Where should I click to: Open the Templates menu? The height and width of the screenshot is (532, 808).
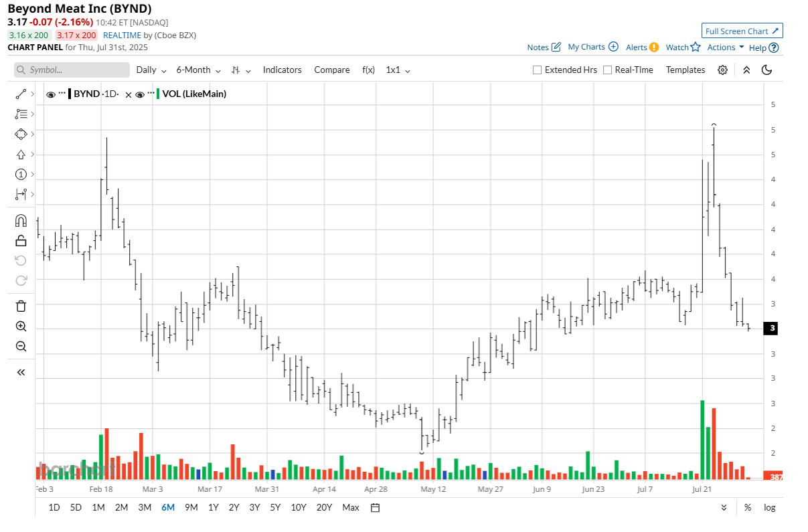685,70
